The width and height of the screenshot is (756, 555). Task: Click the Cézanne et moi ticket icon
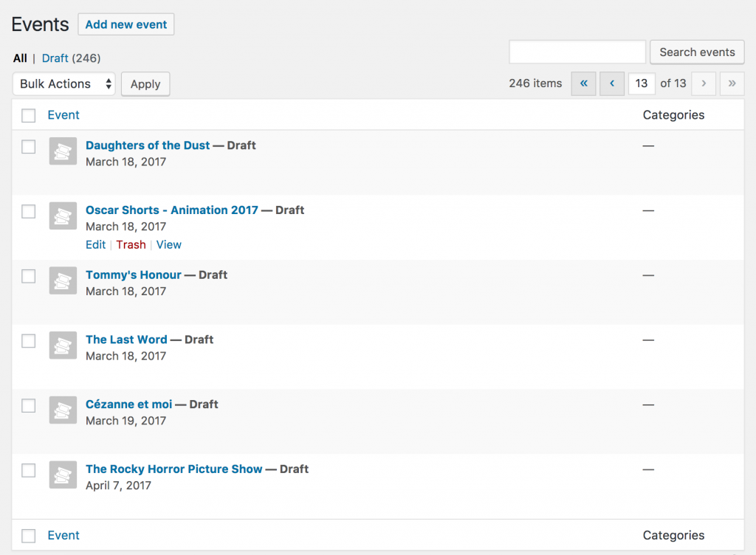coord(63,410)
